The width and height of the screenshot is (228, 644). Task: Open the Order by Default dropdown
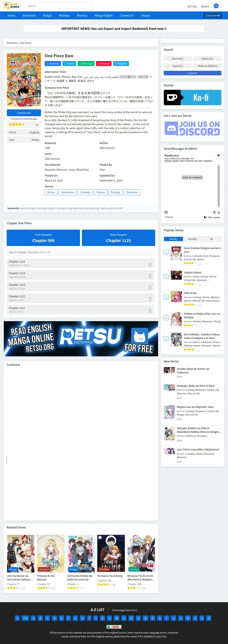coord(207,66)
